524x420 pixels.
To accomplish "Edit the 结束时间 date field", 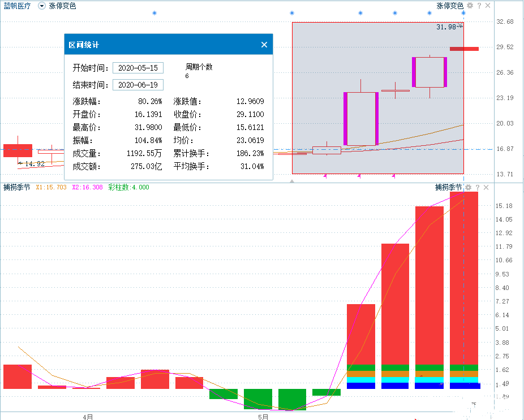I will click(138, 85).
